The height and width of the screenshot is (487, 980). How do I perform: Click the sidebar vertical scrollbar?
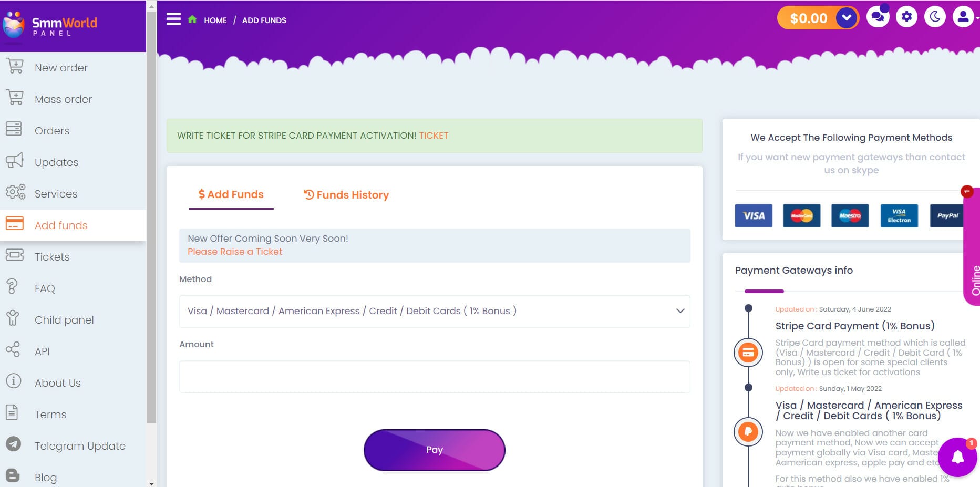coord(151,210)
